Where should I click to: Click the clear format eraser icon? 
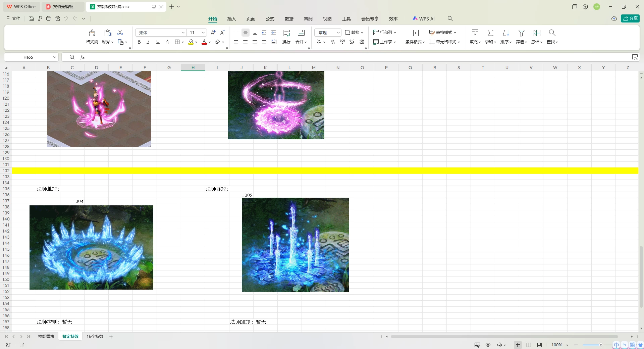218,42
